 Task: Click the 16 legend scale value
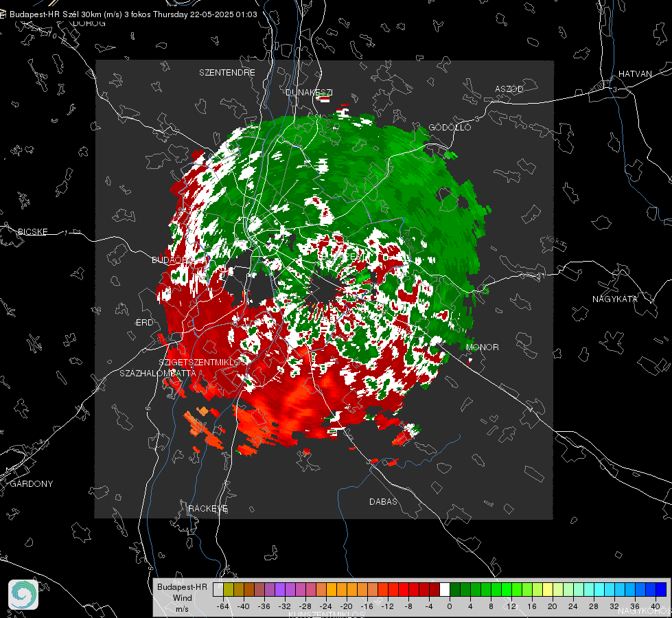[532, 607]
